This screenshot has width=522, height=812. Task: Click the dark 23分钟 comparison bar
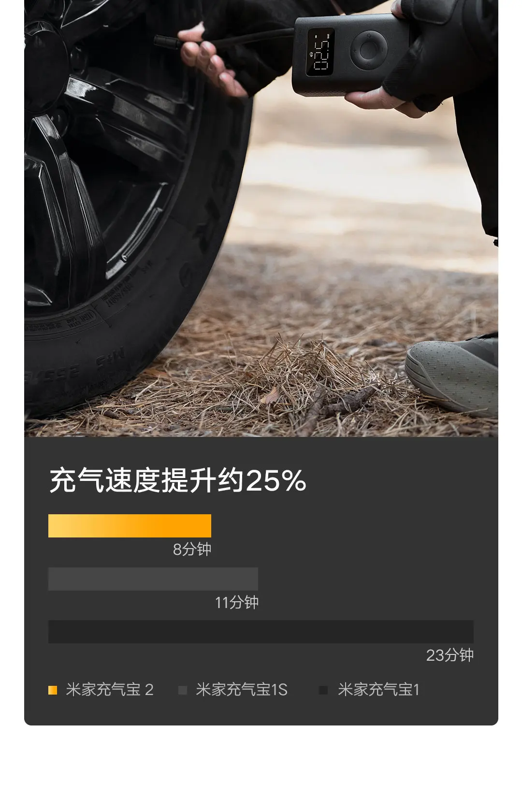tap(261, 632)
